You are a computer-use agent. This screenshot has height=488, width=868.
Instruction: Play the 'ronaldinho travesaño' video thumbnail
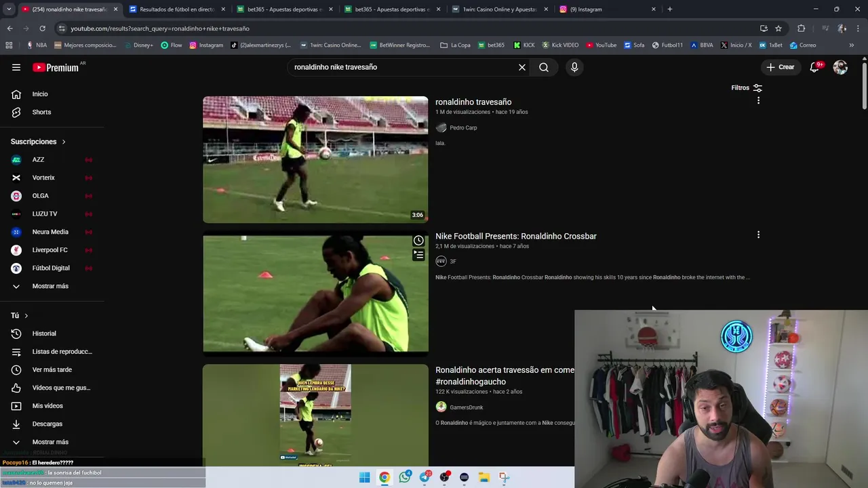tap(315, 159)
